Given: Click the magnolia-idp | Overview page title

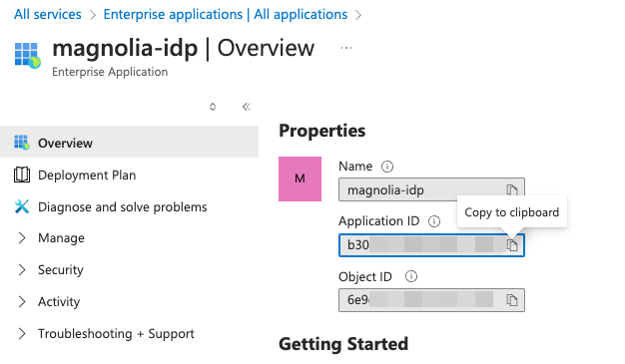Looking at the screenshot, I should (x=184, y=48).
